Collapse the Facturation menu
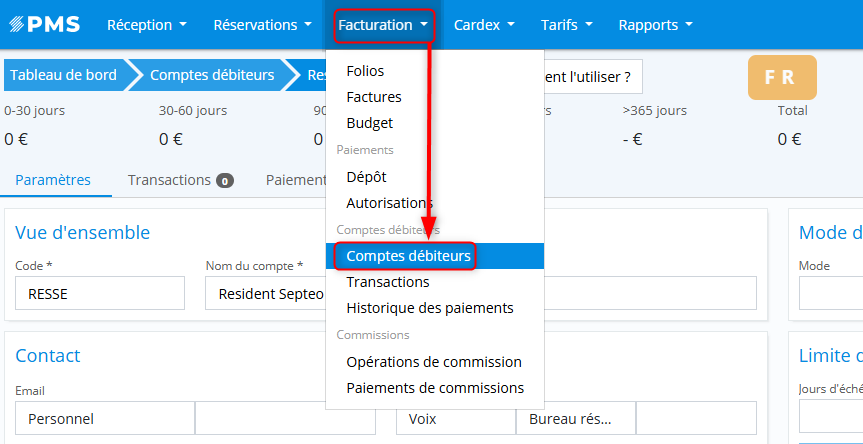863x444 pixels. pos(384,24)
